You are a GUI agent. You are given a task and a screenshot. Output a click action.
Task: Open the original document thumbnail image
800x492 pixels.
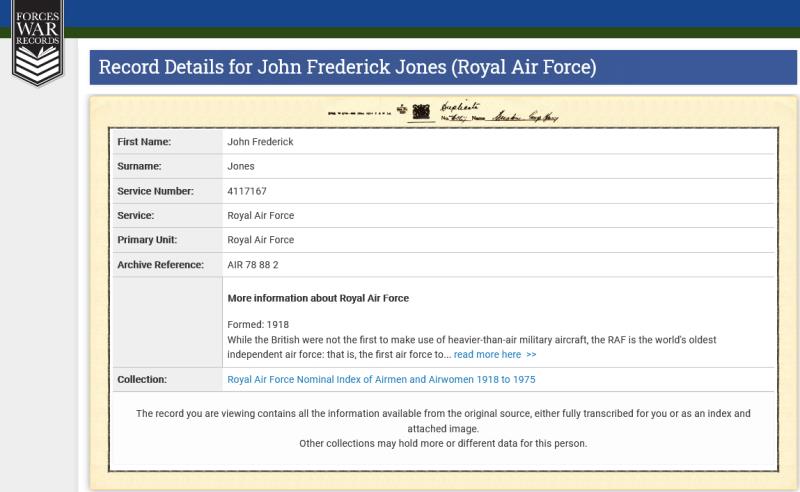point(443,111)
